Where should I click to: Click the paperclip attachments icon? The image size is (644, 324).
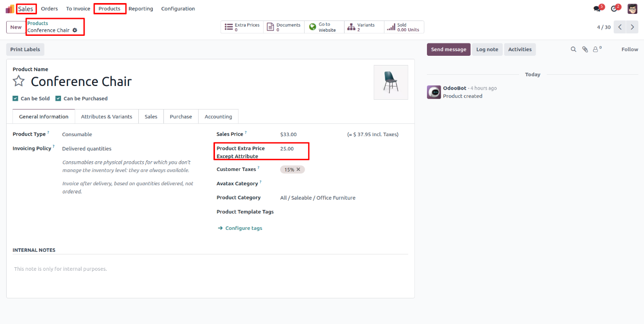pyautogui.click(x=585, y=50)
